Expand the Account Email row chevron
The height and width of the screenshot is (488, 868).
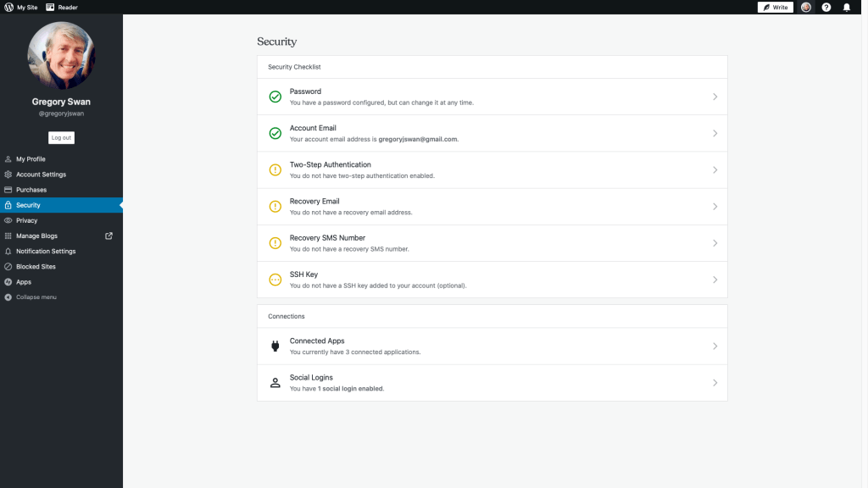pos(715,133)
